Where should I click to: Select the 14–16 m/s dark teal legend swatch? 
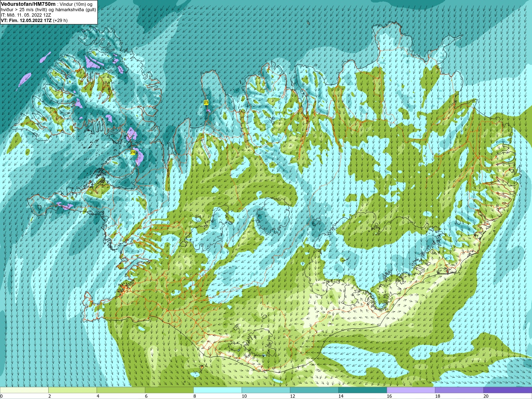362,390
